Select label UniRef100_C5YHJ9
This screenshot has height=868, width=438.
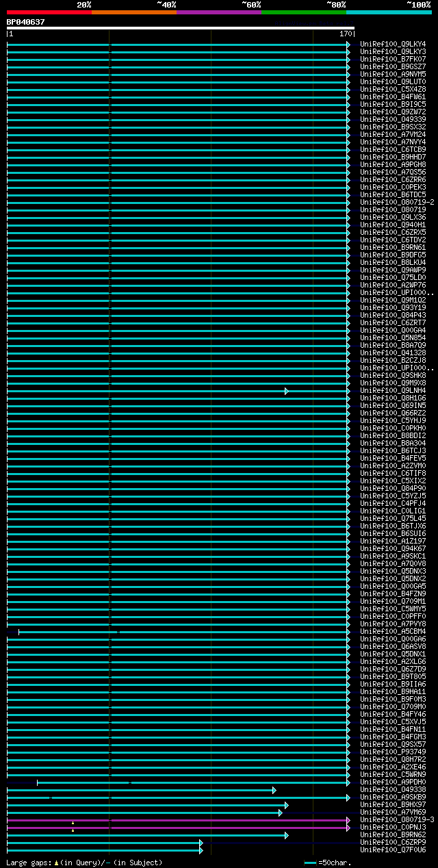tap(393, 421)
